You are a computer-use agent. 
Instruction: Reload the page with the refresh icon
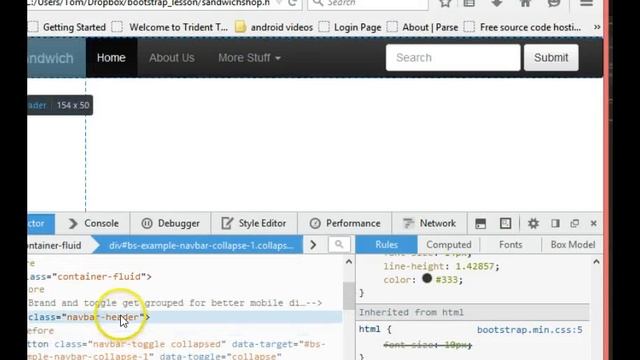coord(292,3)
